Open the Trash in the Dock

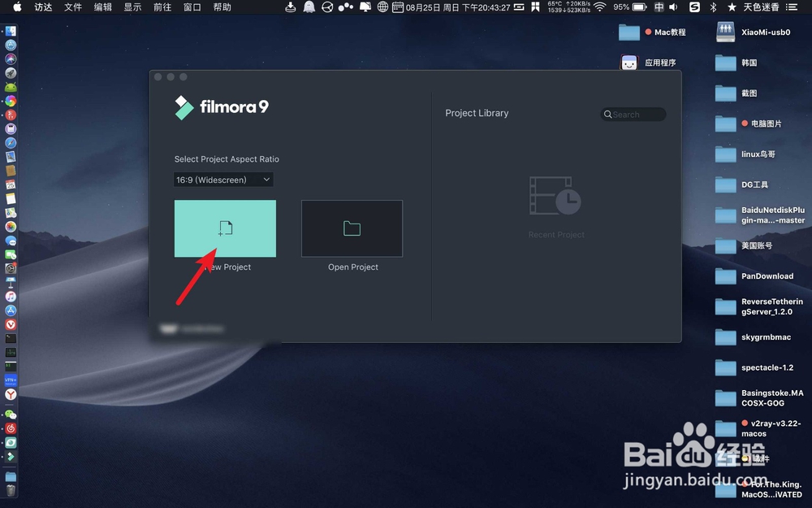[x=11, y=490]
